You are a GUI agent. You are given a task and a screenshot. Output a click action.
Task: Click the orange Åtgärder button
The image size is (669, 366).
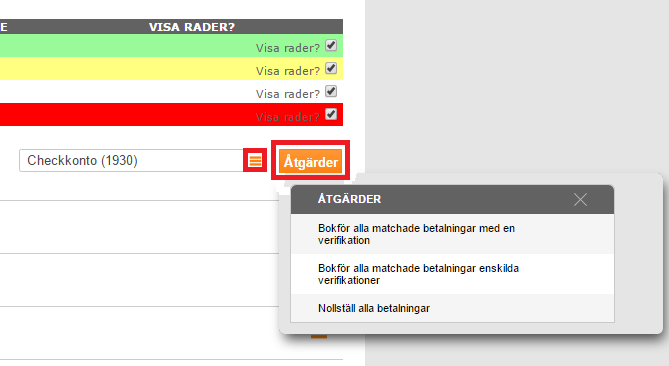point(311,161)
